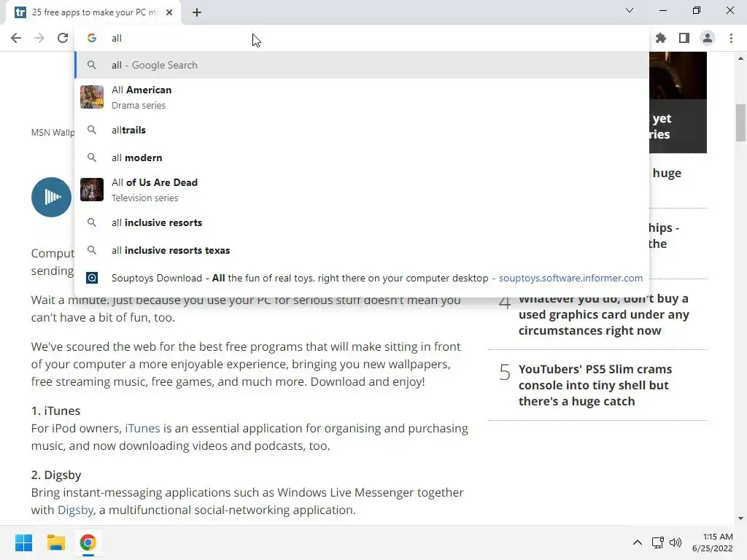747x560 pixels.
Task: Show hidden system tray icons
Action: (x=638, y=542)
